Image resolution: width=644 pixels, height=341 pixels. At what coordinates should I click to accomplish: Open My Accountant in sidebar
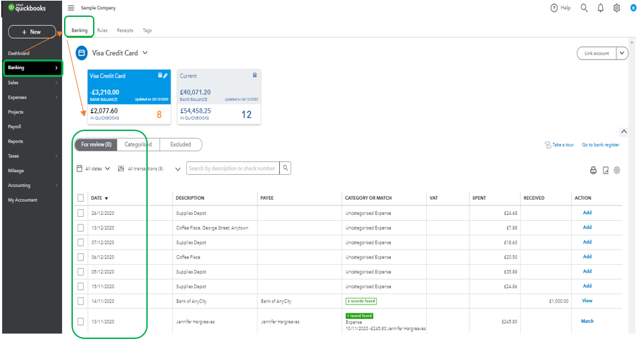[x=22, y=200]
